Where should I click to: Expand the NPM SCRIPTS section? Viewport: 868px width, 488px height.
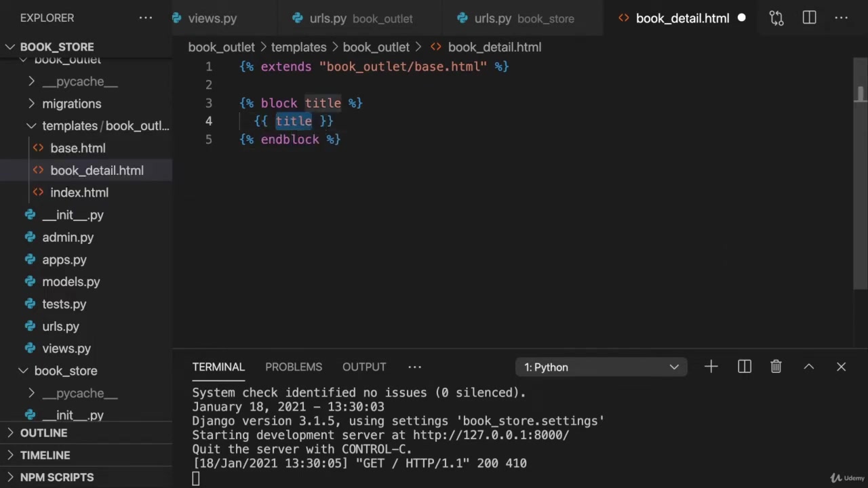[x=57, y=477]
